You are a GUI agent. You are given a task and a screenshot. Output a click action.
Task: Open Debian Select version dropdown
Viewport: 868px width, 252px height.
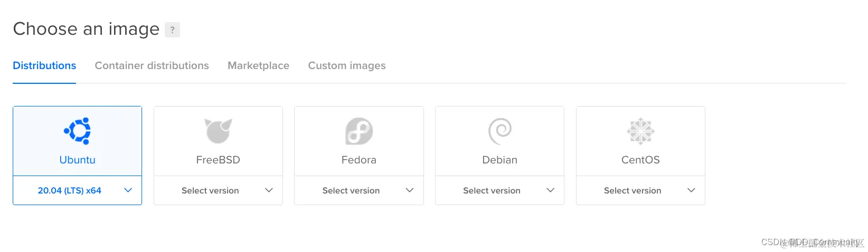[499, 190]
